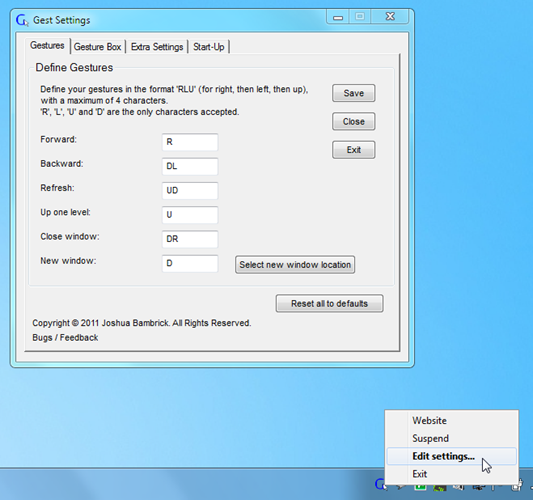Image resolution: width=533 pixels, height=500 pixels.
Task: Select the Gestures tab
Action: 47,46
